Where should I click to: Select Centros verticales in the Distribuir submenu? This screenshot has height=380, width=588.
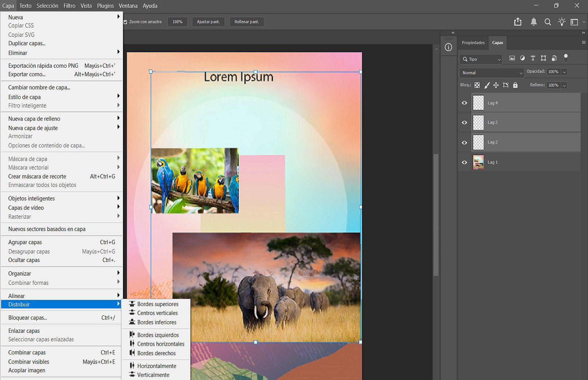157,313
